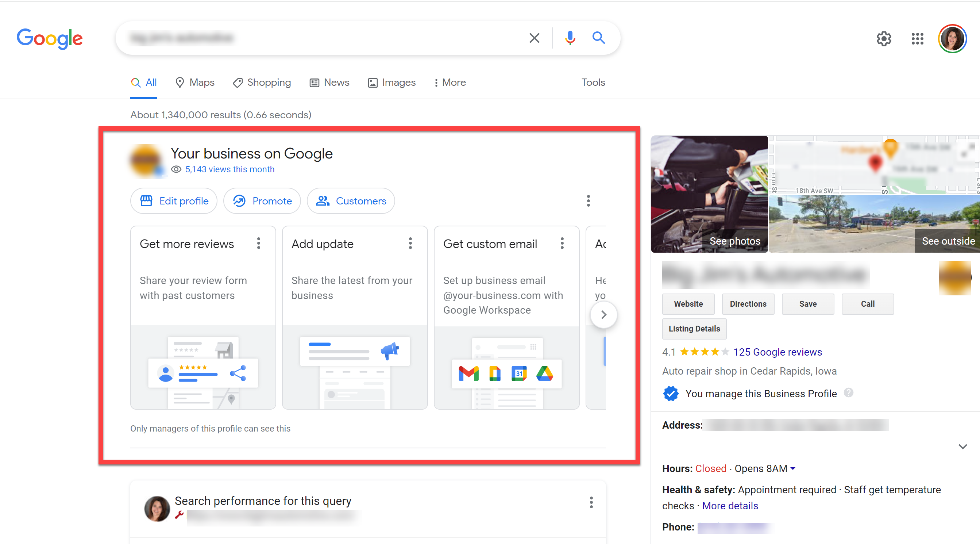The width and height of the screenshot is (980, 544).
Task: Advance the suggestions carousel with the next arrow
Action: [x=603, y=314]
